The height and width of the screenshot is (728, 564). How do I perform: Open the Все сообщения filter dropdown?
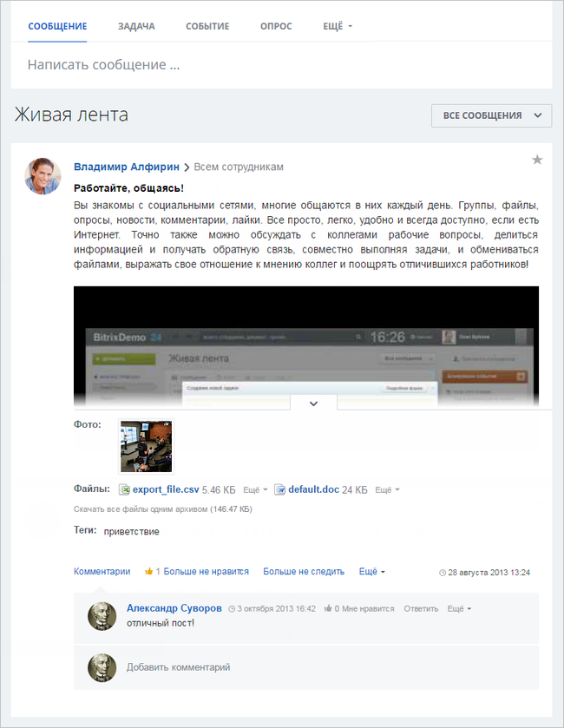pyautogui.click(x=492, y=115)
